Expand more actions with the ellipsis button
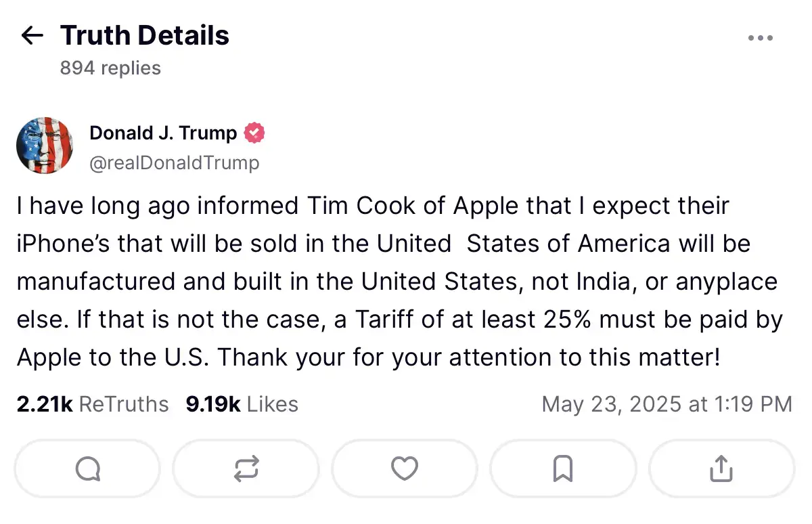This screenshot has width=812, height=524. point(761,38)
